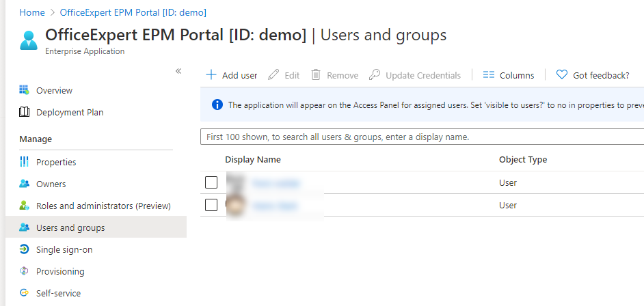Click the Owners people icon
Image resolution: width=644 pixels, height=306 pixels.
(x=25, y=184)
